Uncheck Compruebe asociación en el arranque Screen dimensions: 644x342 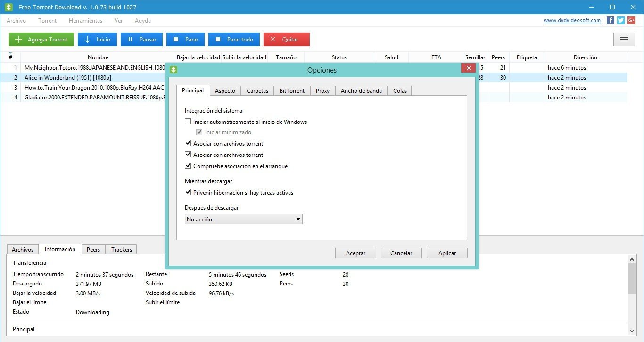[188, 166]
